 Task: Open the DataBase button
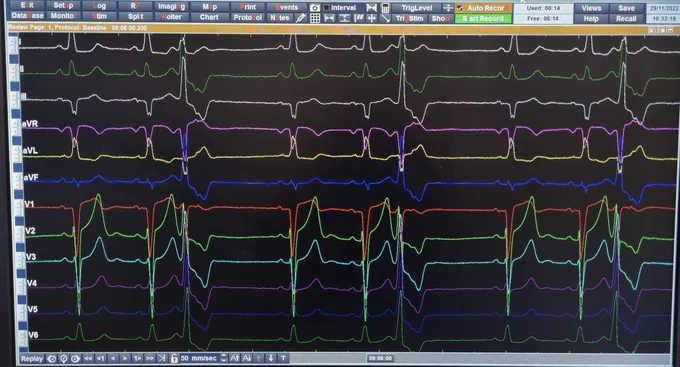[27, 16]
